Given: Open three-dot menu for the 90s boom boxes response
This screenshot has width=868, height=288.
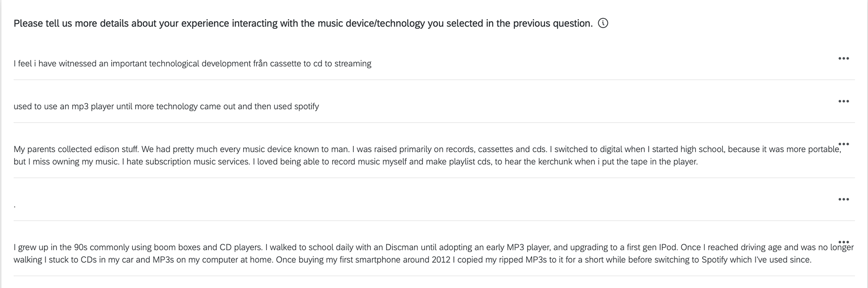Looking at the screenshot, I should (844, 242).
